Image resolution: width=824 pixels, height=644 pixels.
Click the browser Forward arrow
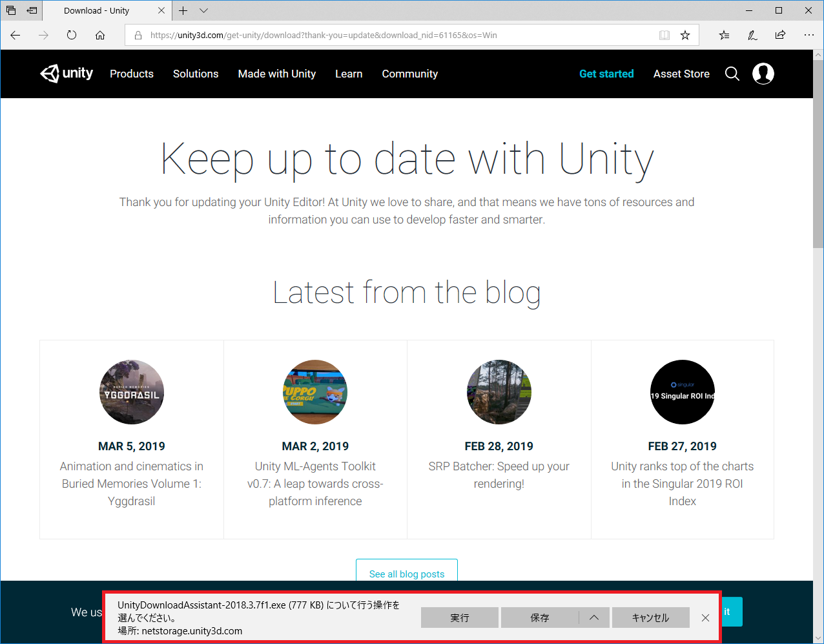pos(43,35)
